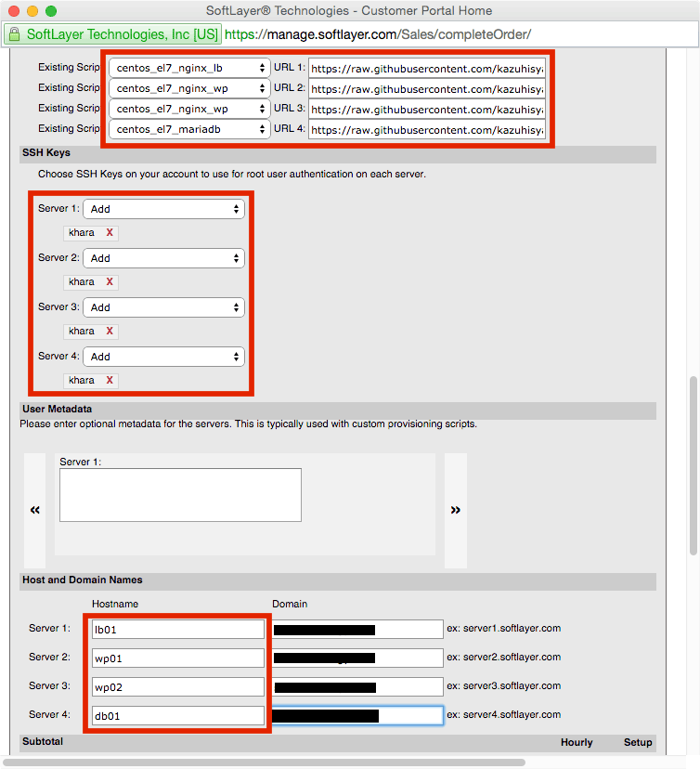Click the lb01 hostname field
700x769 pixels.
point(178,630)
